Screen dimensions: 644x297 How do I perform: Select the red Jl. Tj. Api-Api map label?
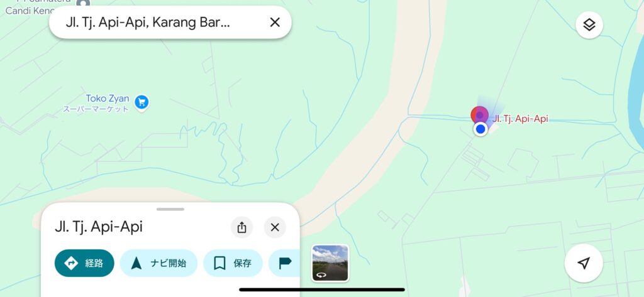click(520, 118)
